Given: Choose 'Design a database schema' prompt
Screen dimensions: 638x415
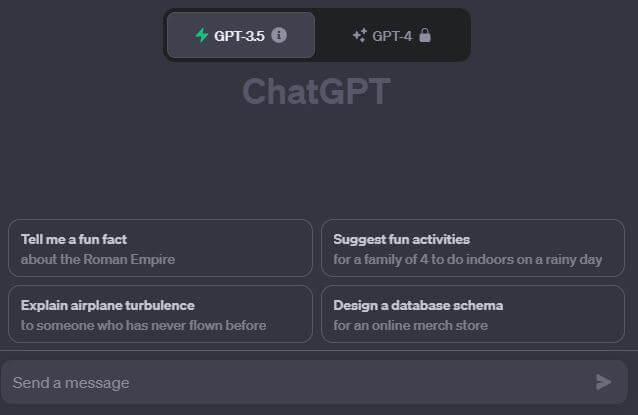Looking at the screenshot, I should 473,314.
